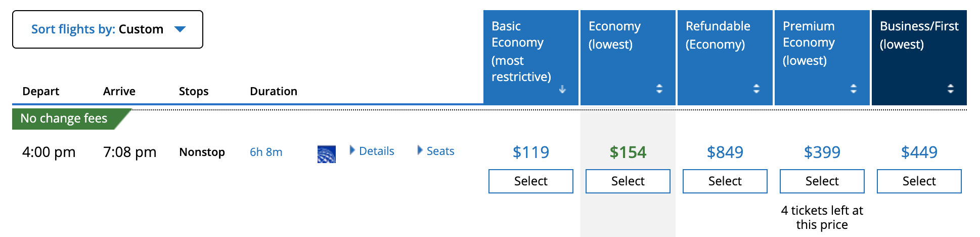This screenshot has width=980, height=237.
Task: Open the Sort flights by dropdown
Action: [x=108, y=29]
